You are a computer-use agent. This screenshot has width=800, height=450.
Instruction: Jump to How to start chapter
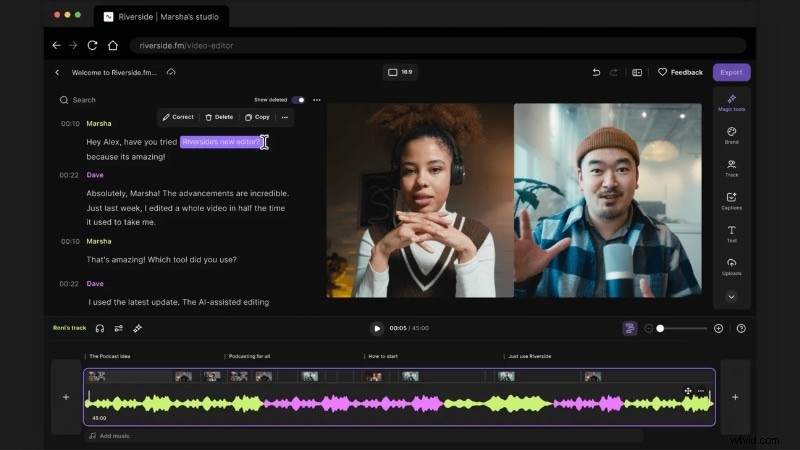click(x=383, y=356)
